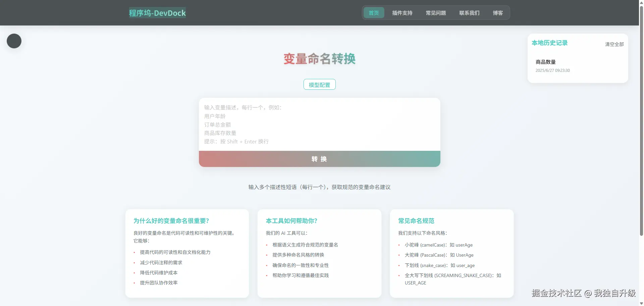Click the scrollbar up arrow

(641, 2)
